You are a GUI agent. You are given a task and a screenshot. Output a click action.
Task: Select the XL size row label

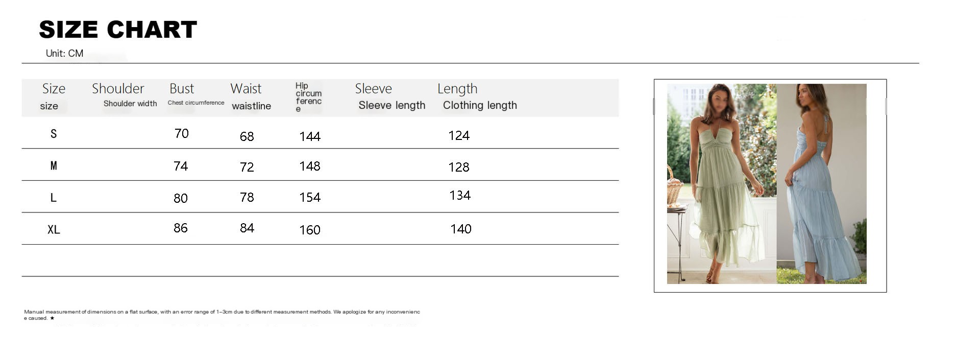[x=54, y=230]
